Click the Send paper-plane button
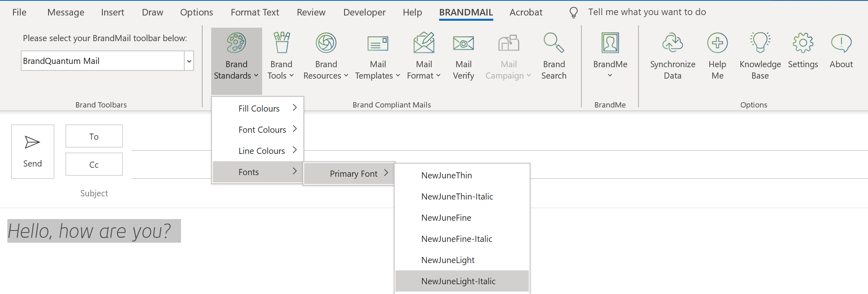 coord(33,151)
